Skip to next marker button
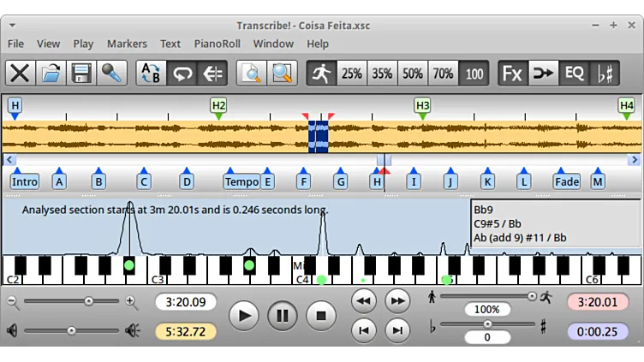644x362 pixels. point(397,330)
